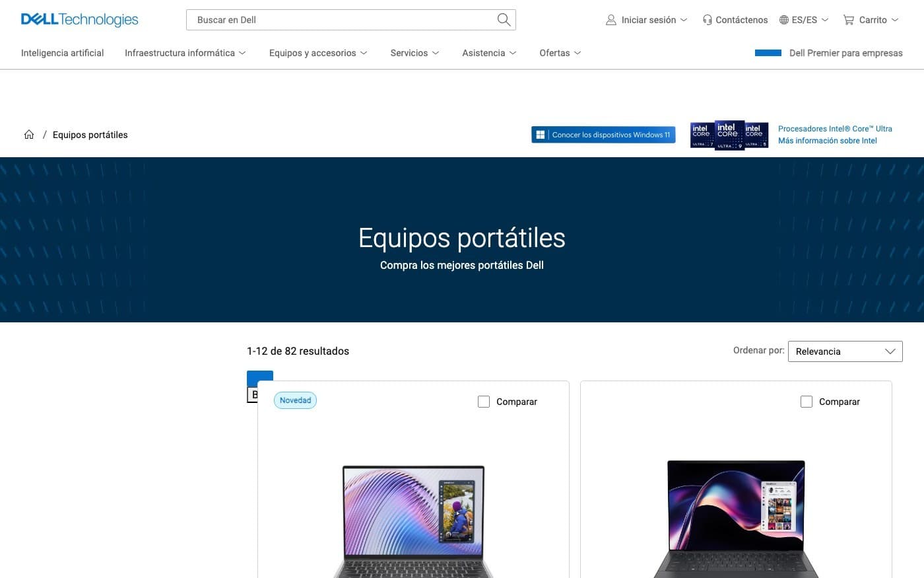
Task: Go to home via breadcrumb house icon
Action: (x=29, y=134)
